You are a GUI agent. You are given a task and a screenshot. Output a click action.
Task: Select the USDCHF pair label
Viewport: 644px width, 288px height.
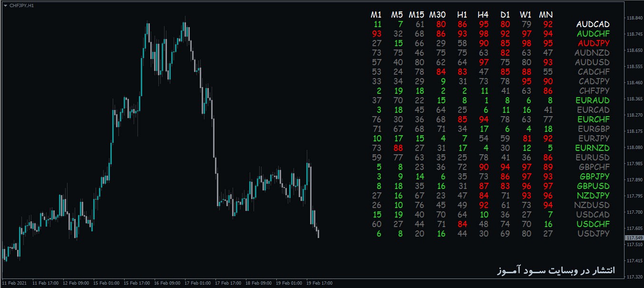pyautogui.click(x=592, y=224)
